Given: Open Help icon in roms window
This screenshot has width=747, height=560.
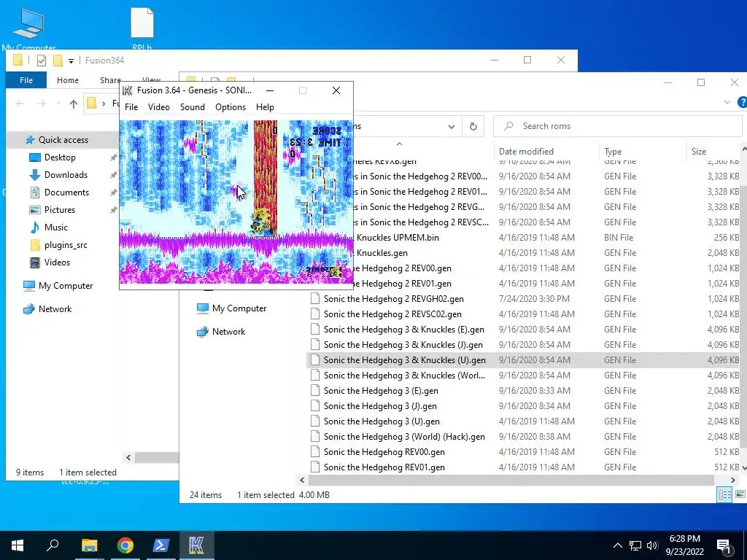Looking at the screenshot, I should (742, 102).
